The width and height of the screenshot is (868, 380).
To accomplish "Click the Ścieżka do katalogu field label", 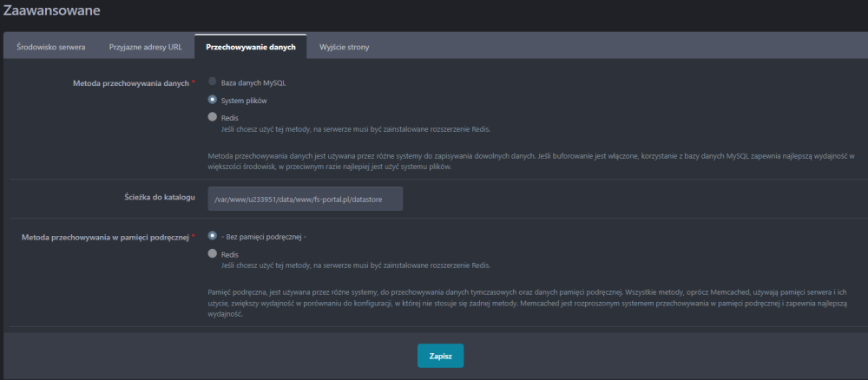I will 160,198.
